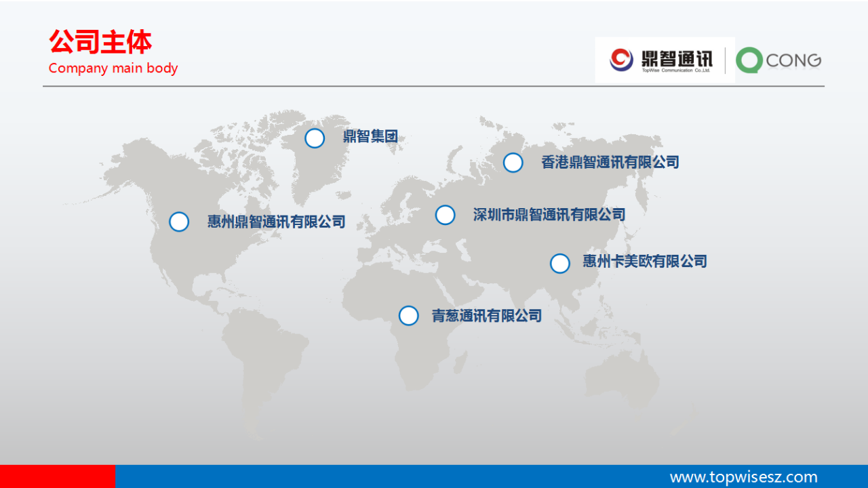Select the Company main body subtitle

coord(113,68)
